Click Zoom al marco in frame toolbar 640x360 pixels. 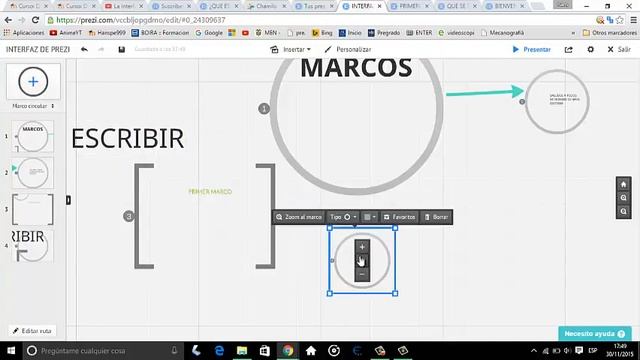tap(299, 217)
